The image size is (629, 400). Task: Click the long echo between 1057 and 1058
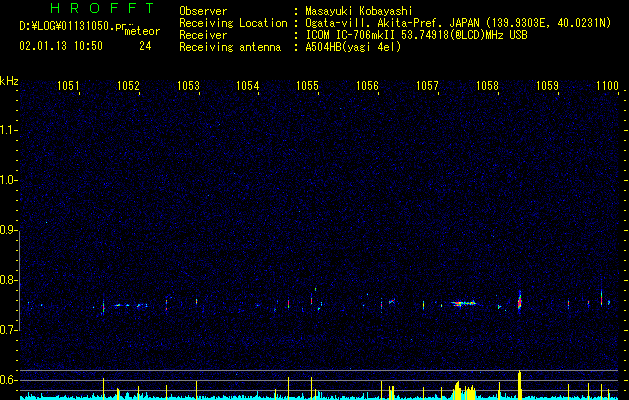463,303
